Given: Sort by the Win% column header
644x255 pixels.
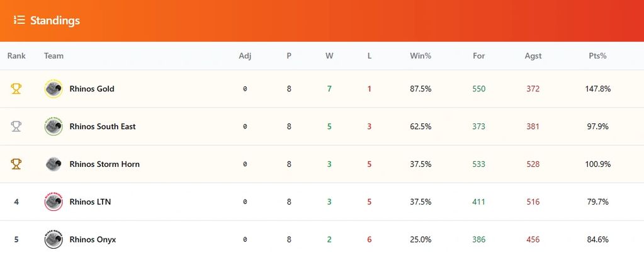Looking at the screenshot, I should point(421,56).
